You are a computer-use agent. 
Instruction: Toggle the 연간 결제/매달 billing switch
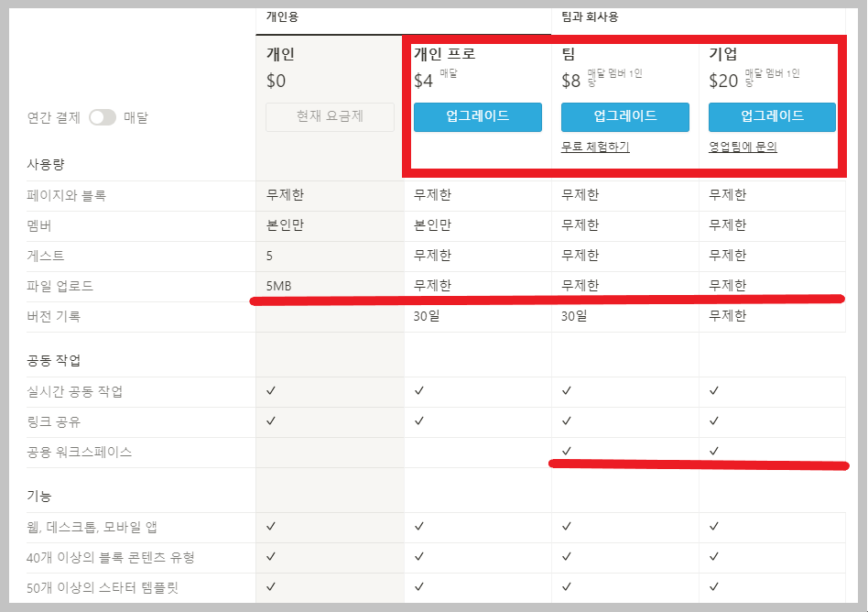point(102,117)
